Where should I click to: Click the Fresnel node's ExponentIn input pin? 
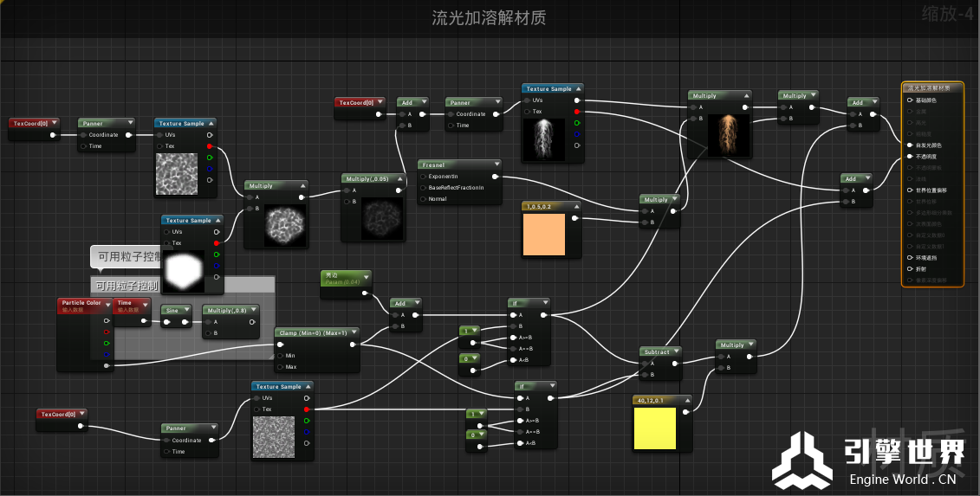coord(423,177)
